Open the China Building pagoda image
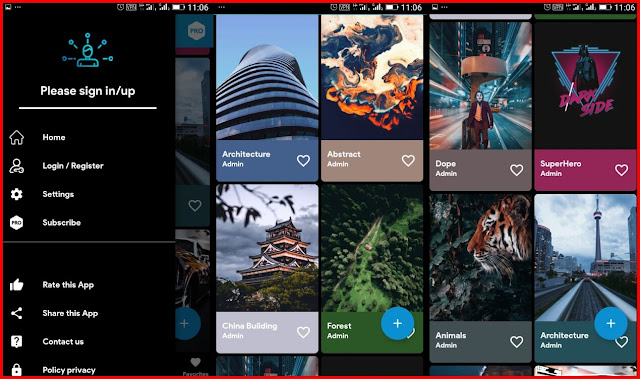640x379 pixels. [267, 248]
